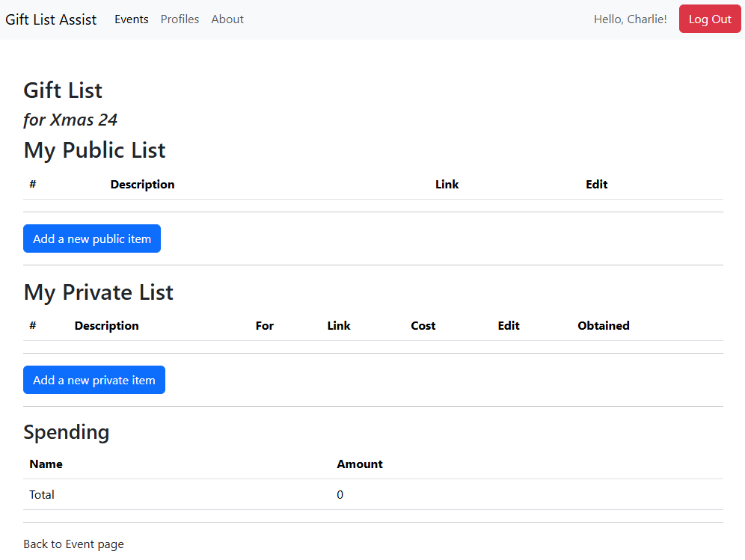Click the Cost column header
Image resolution: width=745 pixels, height=560 pixels.
click(423, 326)
